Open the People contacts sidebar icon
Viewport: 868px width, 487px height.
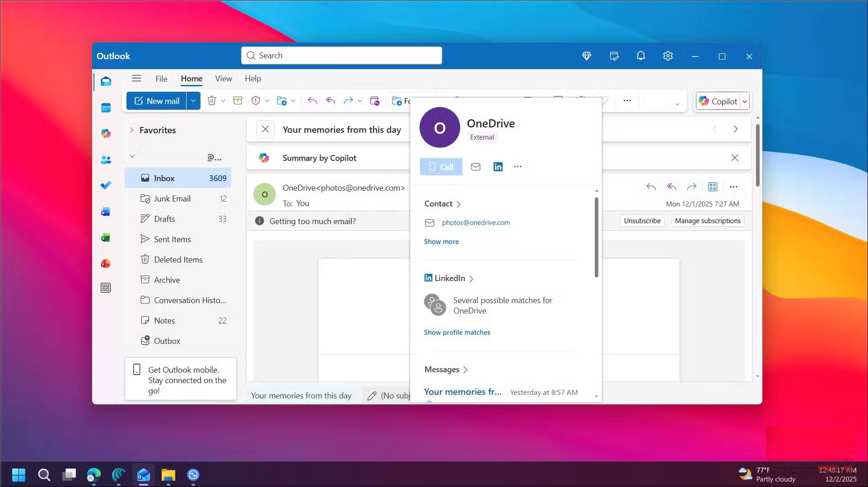point(106,159)
